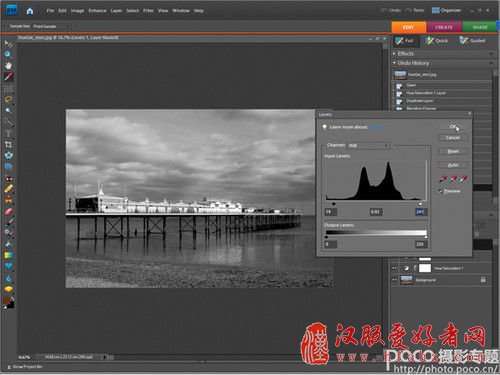Select the Magic Wand tool
The height and width of the screenshot is (375, 500).
coord(8,111)
